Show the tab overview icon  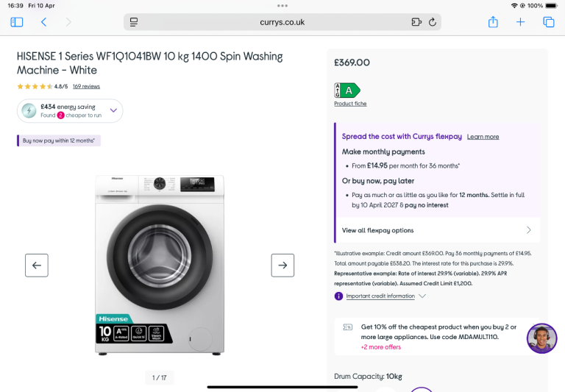[548, 22]
